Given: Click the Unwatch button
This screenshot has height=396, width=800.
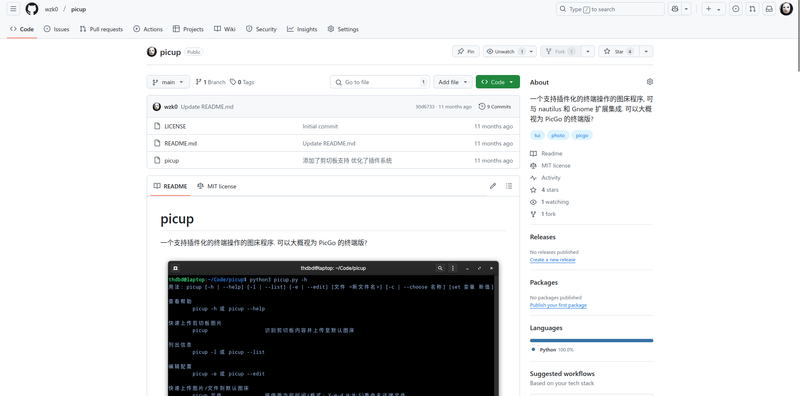Looking at the screenshot, I should 505,52.
